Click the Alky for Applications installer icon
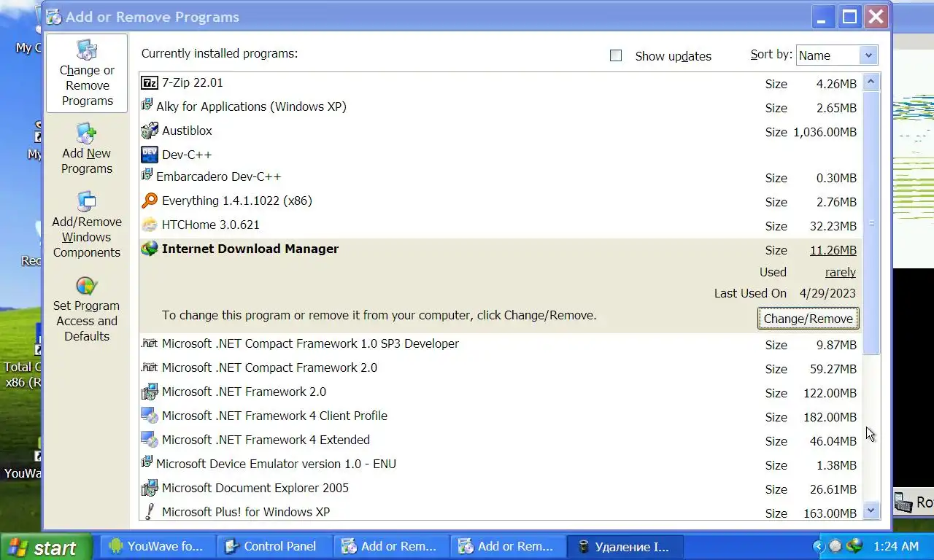 pos(147,105)
